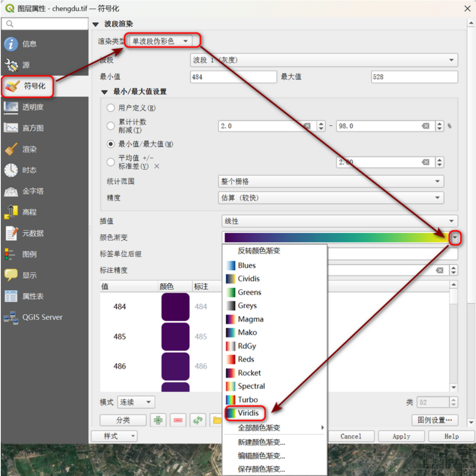
Task: Open the 模式 连续 dropdown
Action: pos(136,402)
